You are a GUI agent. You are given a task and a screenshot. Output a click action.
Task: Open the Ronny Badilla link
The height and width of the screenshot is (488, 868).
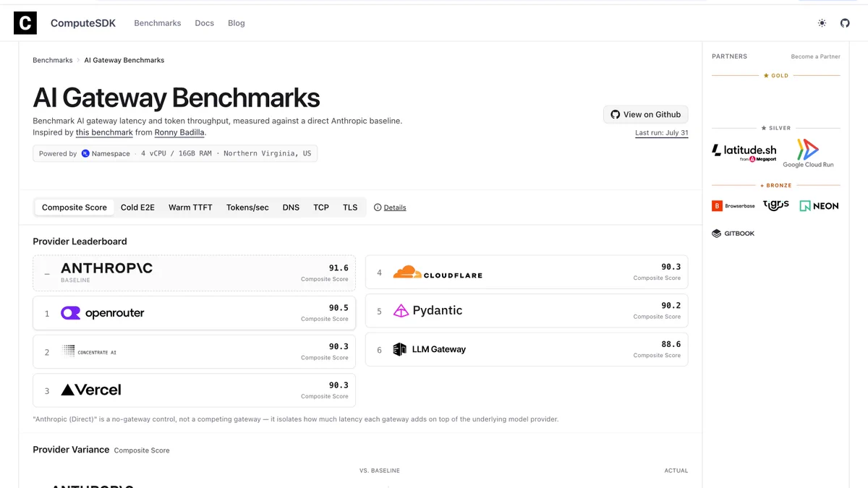click(x=180, y=132)
